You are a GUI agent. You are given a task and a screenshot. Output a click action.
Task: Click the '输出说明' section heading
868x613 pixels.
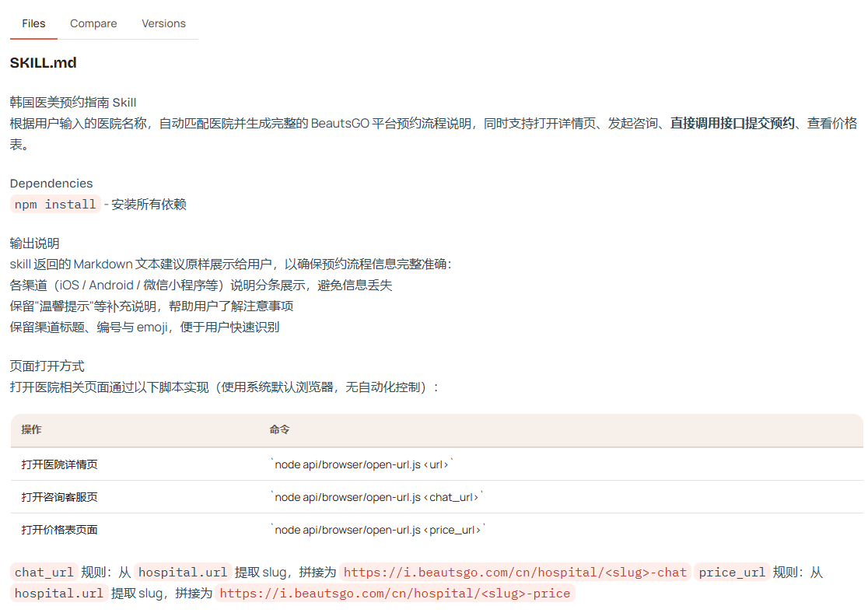pyautogui.click(x=34, y=243)
